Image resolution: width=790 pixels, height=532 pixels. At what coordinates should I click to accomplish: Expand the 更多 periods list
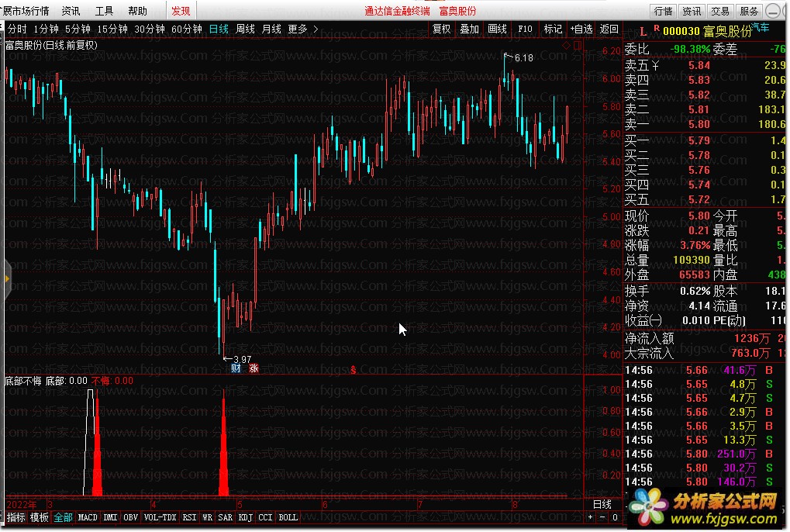[303, 29]
